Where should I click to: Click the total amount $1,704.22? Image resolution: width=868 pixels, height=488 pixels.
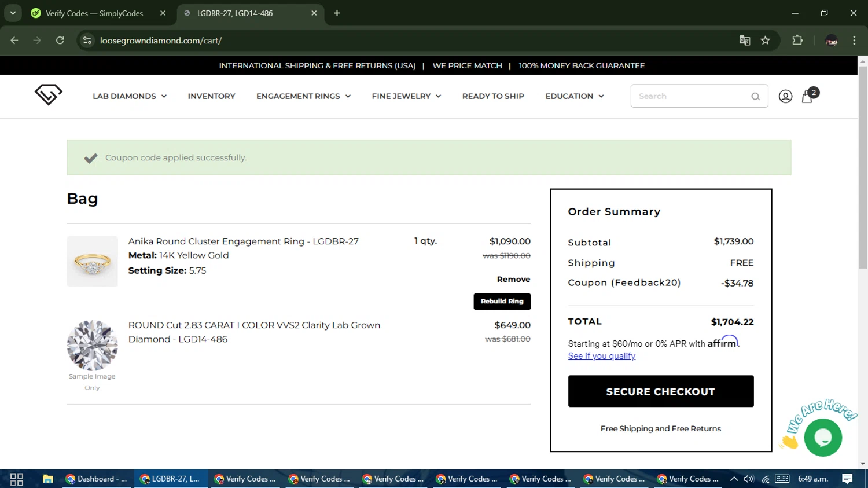(732, 322)
